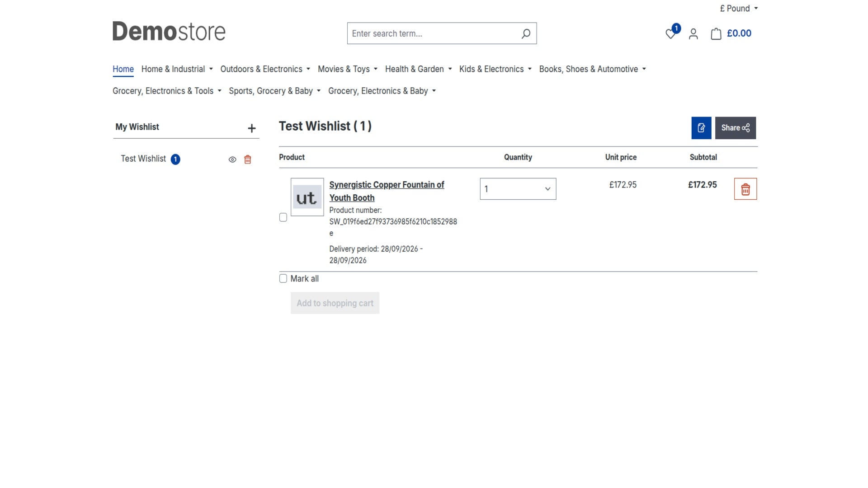Viewport: 868px width, 488px height.
Task: Open the shopping cart bag icon
Action: coord(716,34)
